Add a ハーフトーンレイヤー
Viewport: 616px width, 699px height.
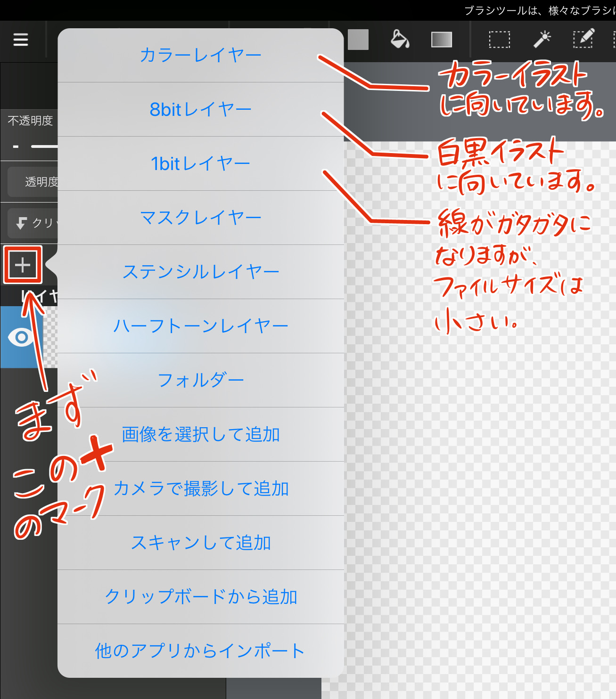point(201,326)
